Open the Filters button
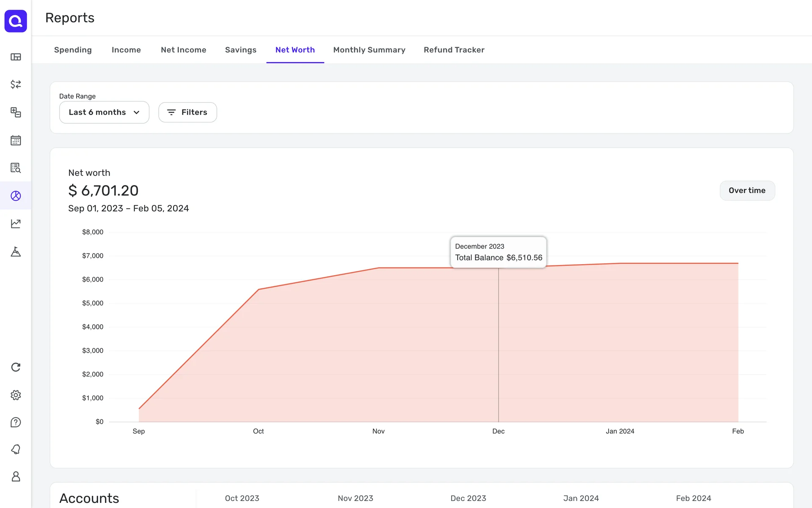The height and width of the screenshot is (508, 812). (x=187, y=112)
